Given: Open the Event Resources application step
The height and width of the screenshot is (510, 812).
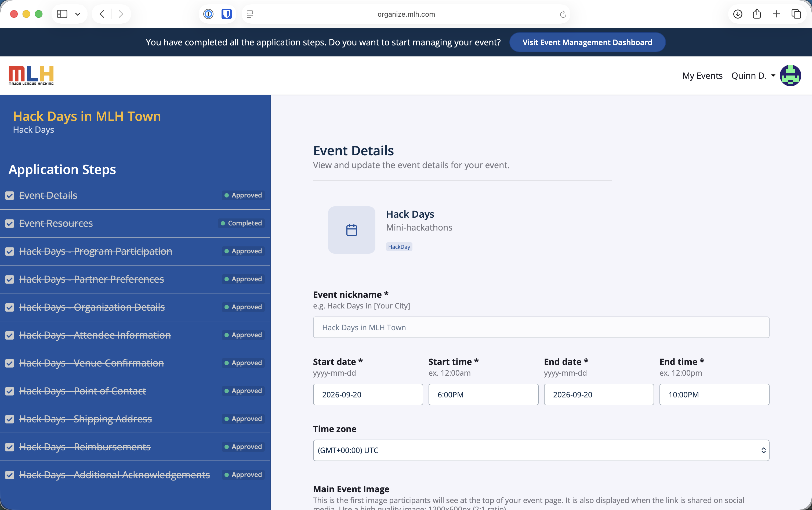Looking at the screenshot, I should coord(56,223).
